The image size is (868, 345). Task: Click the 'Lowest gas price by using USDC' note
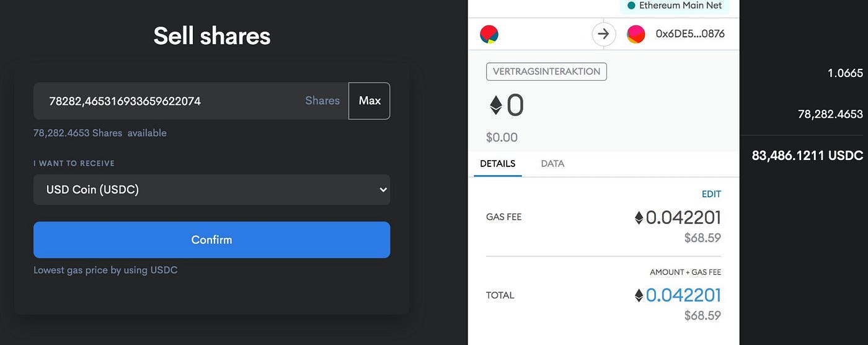(x=105, y=270)
